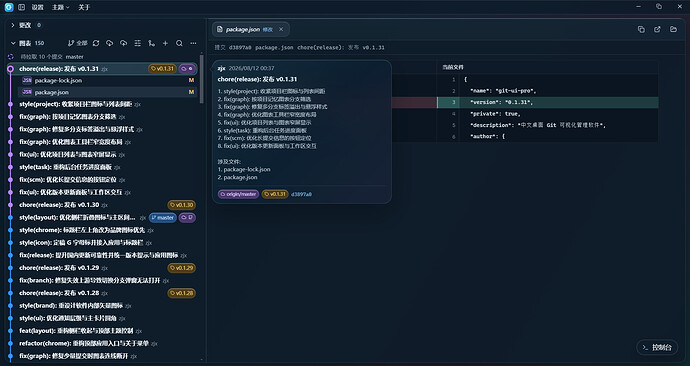Select commit chore(release): 发布 v0.1.29

(102, 268)
